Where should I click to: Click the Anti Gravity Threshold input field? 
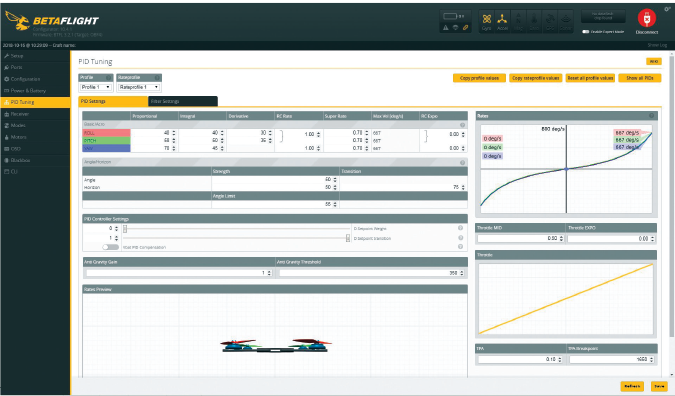[372, 273]
